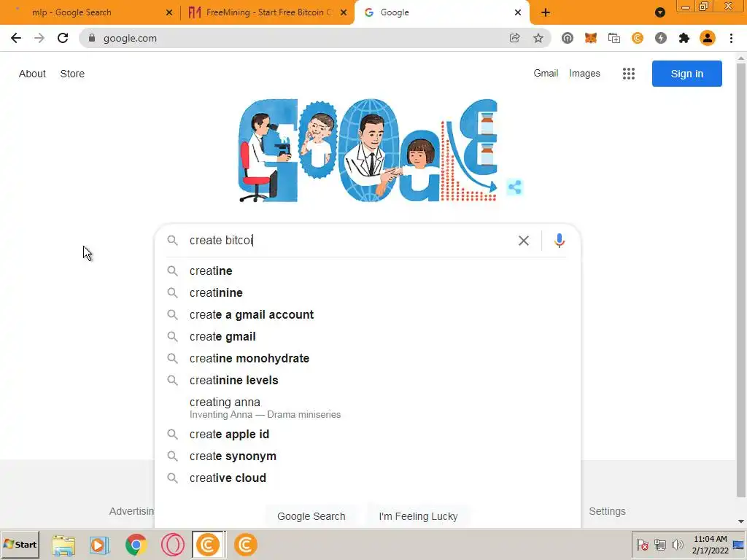Reload the page with the refresh icon
The height and width of the screenshot is (560, 747).
point(63,38)
